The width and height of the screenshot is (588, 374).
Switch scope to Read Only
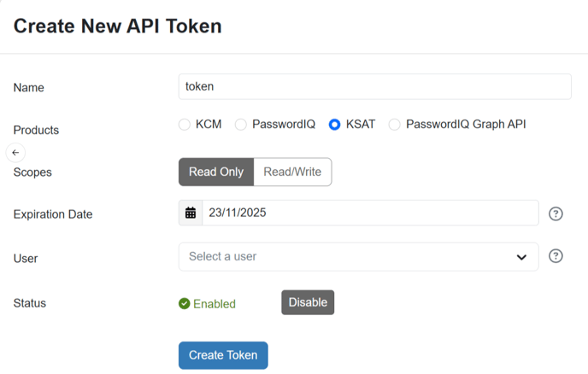point(216,172)
